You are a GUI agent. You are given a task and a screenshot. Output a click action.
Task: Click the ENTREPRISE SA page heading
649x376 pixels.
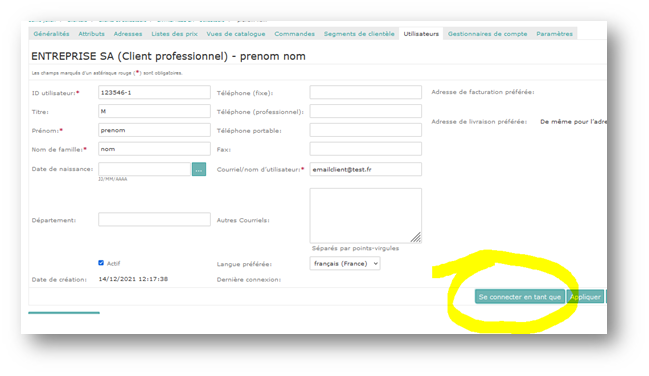pyautogui.click(x=168, y=56)
